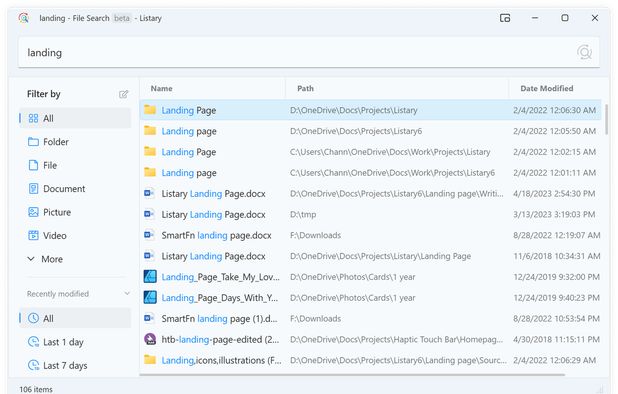
Task: Filter results by Folder
Action: tap(75, 142)
